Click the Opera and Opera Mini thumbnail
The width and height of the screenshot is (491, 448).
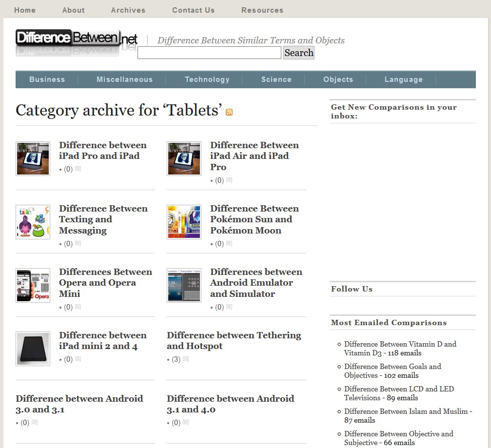33,285
